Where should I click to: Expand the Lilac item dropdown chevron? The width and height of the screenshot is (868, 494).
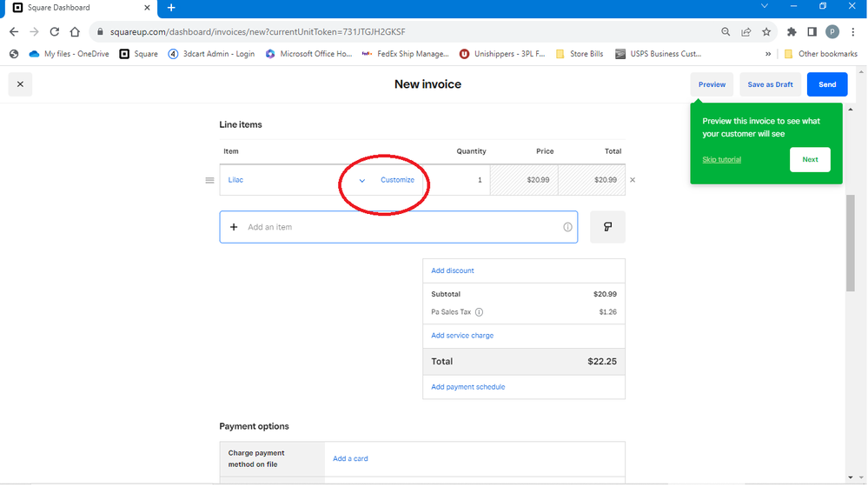coord(362,180)
